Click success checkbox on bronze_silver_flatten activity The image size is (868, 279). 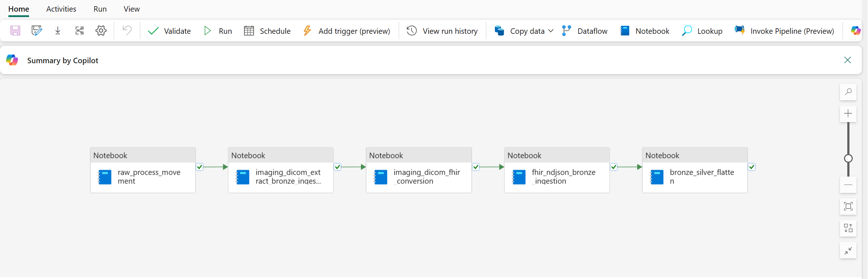[x=752, y=167]
